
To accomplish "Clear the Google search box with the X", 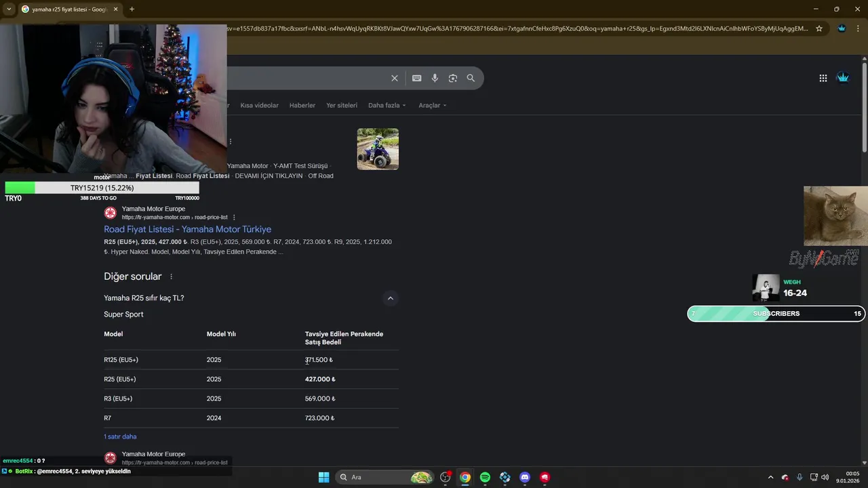I will (394, 78).
